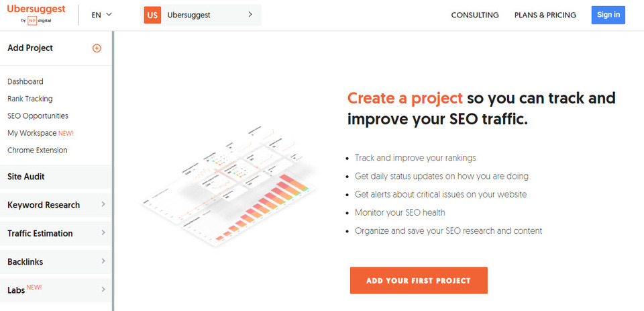This screenshot has height=311, width=644.
Task: Open SEO Opportunities
Action: [38, 116]
